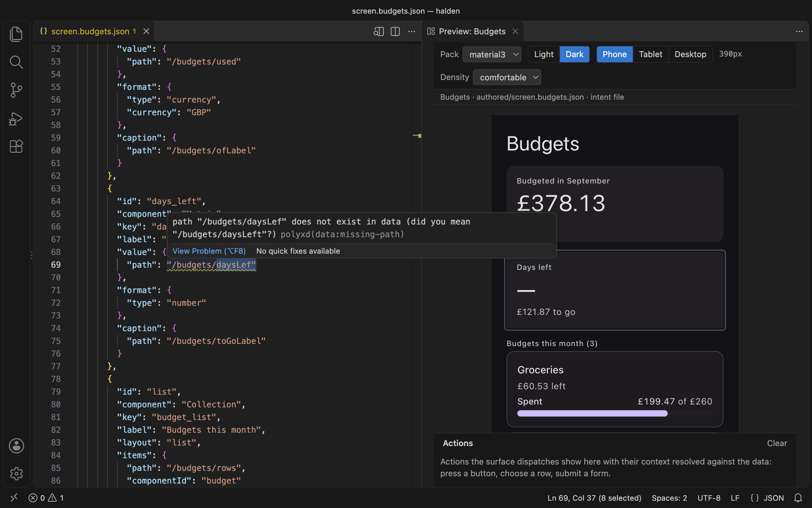Image resolution: width=812 pixels, height=508 pixels.
Task: Click the £199.47 of £260 amount
Action: (675, 402)
